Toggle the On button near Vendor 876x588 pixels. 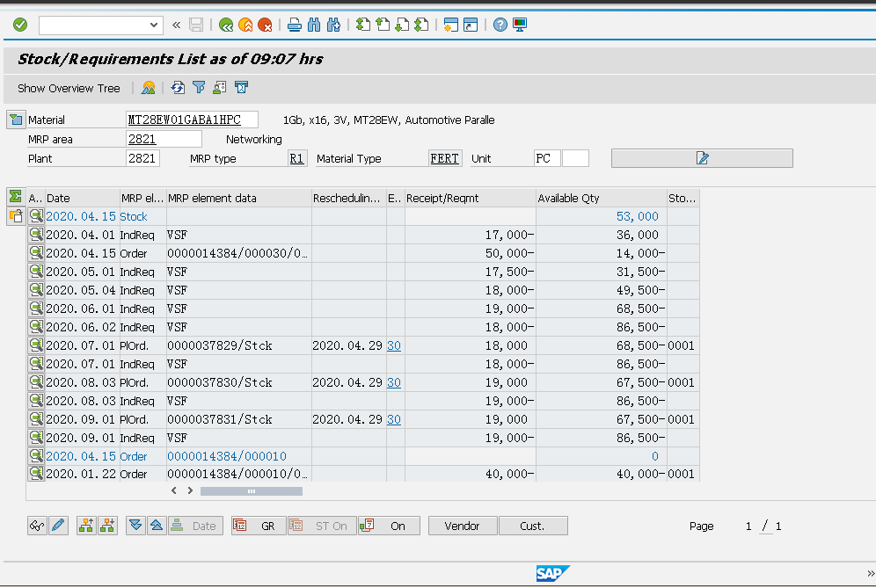pos(389,525)
